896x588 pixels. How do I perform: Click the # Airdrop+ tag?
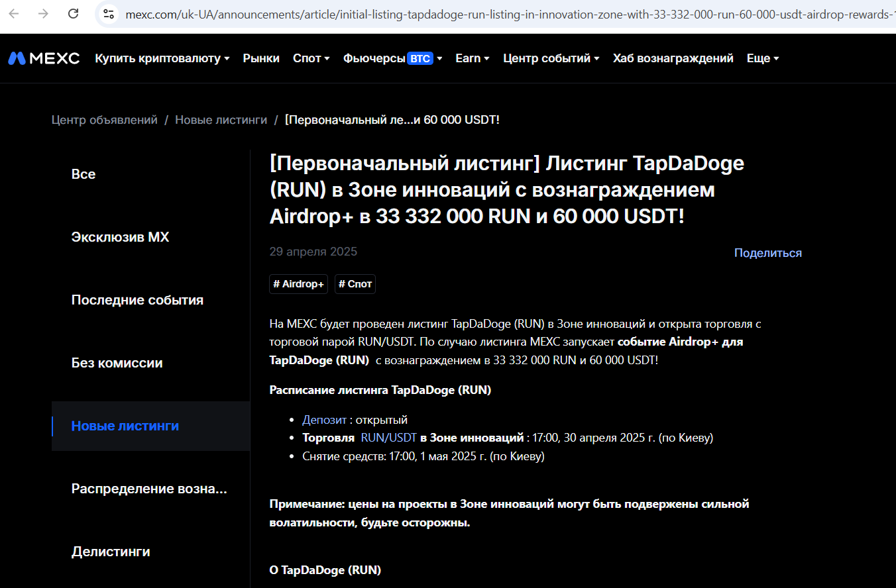point(299,284)
